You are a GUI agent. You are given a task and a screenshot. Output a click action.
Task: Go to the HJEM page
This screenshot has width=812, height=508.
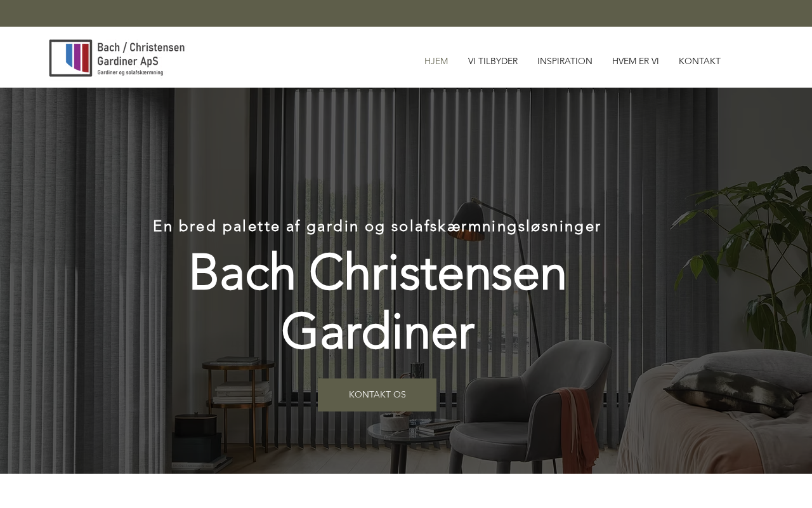pyautogui.click(x=436, y=61)
